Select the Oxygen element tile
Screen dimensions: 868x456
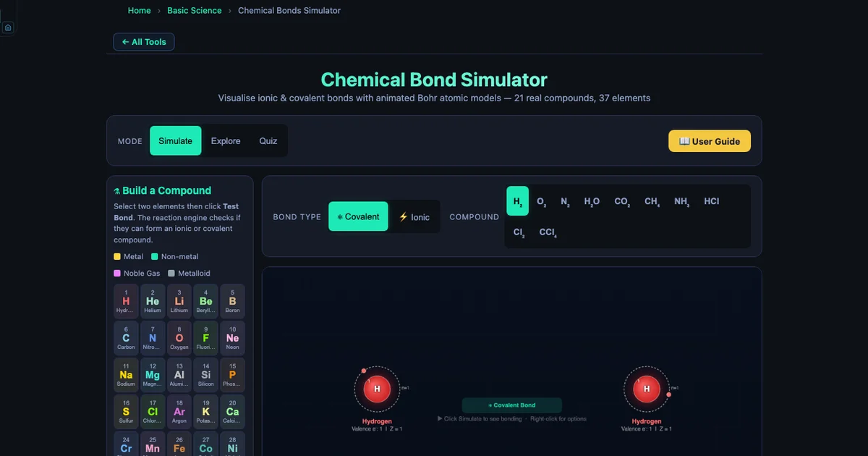179,338
